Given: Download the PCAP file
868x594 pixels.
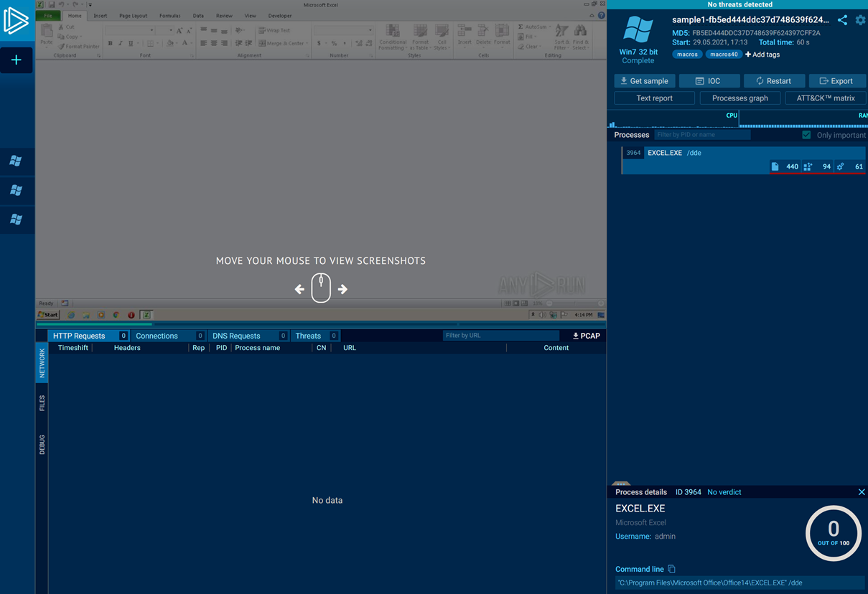Looking at the screenshot, I should pyautogui.click(x=586, y=336).
